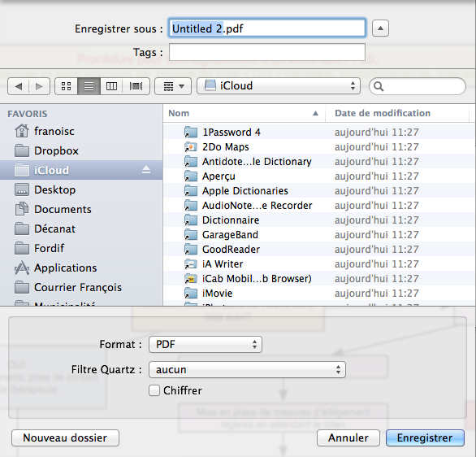Open the Format PDF dropdown
Image resolution: width=476 pixels, height=457 pixels.
pos(206,344)
